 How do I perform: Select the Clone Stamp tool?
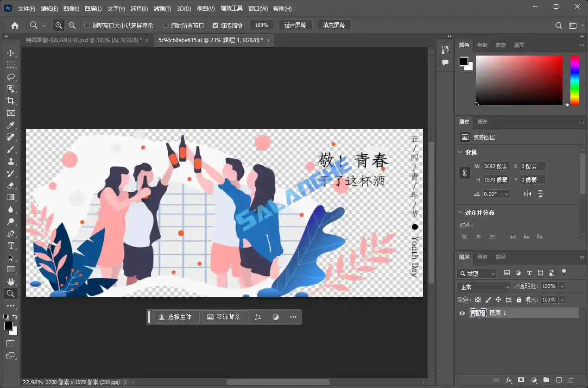[11, 161]
